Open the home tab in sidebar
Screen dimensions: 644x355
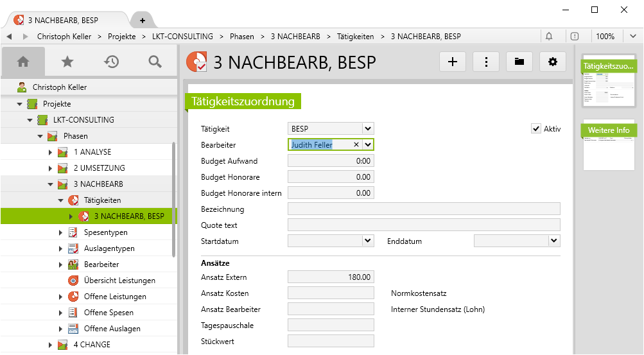click(x=23, y=62)
